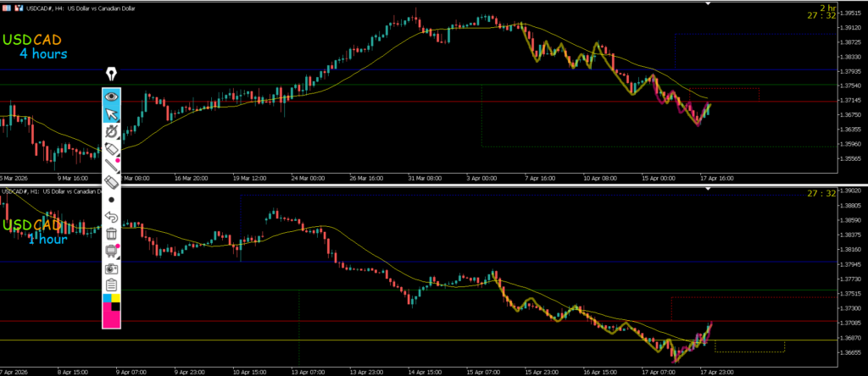Select the arrow cursor tool
Viewport: 868px width, 376px height.
click(111, 114)
